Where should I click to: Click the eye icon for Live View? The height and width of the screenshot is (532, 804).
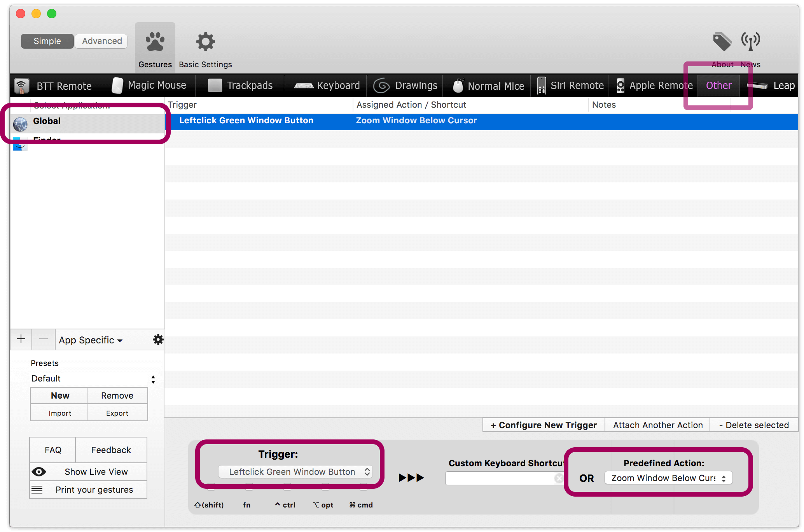tap(39, 472)
